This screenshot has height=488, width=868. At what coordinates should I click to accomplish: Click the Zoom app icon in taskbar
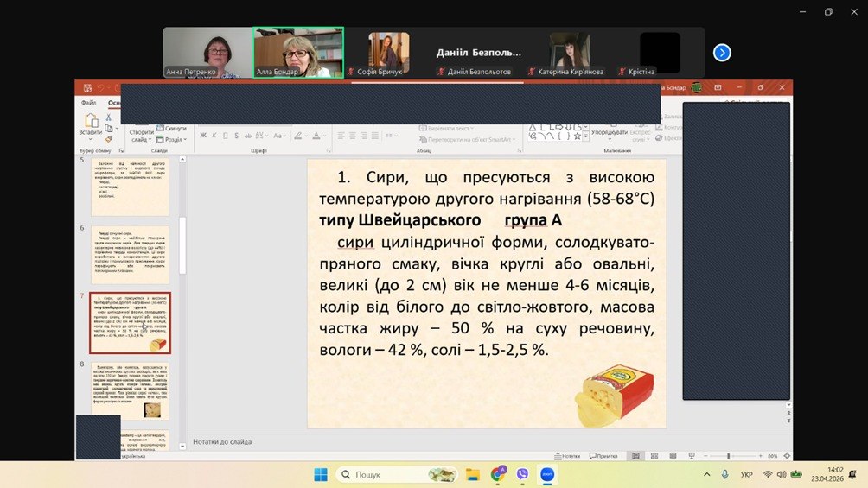coord(546,474)
